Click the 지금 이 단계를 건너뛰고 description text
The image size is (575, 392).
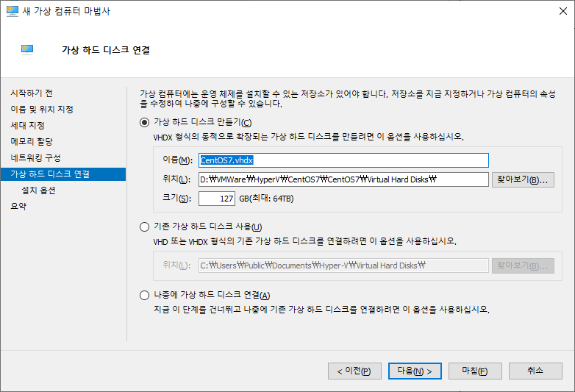pyautogui.click(x=321, y=310)
